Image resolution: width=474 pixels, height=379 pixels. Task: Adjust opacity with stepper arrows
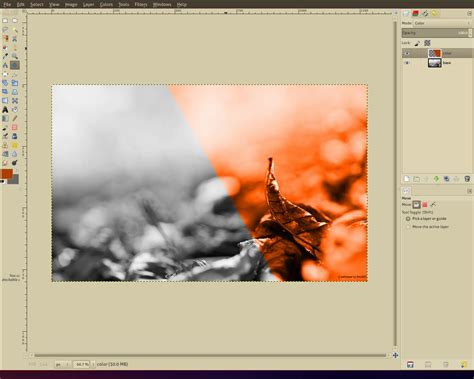(470, 33)
